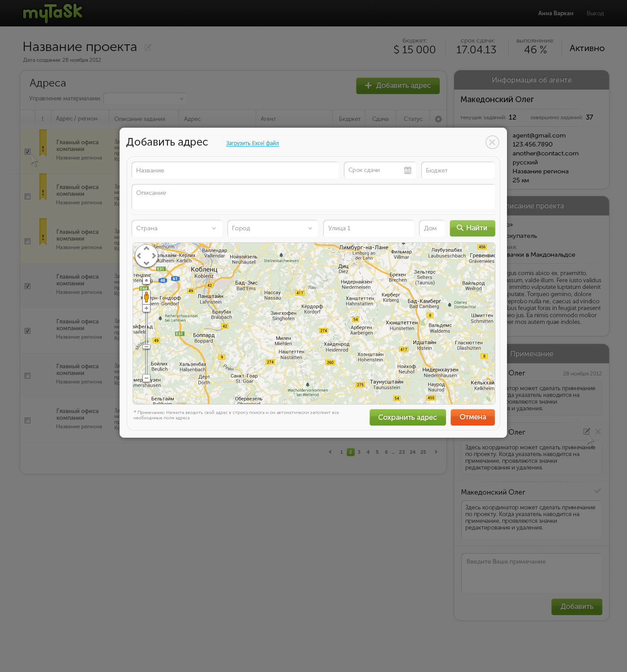
Task: Click the Загрузить Excel файл link
Action: pos(252,143)
